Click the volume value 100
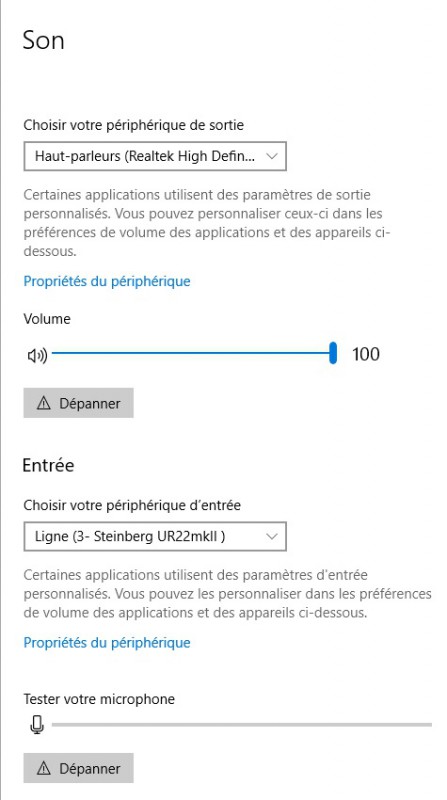The height and width of the screenshot is (800, 447). [366, 354]
